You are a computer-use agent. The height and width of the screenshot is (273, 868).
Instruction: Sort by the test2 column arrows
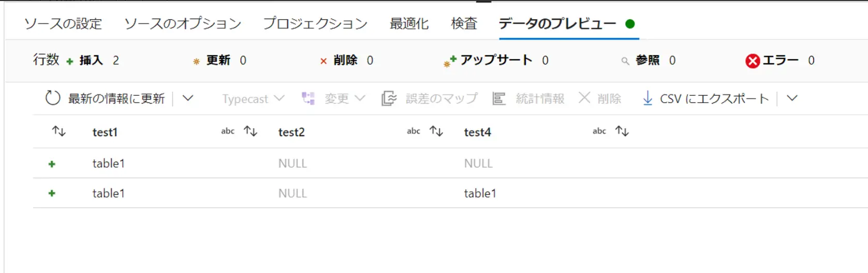pos(436,132)
